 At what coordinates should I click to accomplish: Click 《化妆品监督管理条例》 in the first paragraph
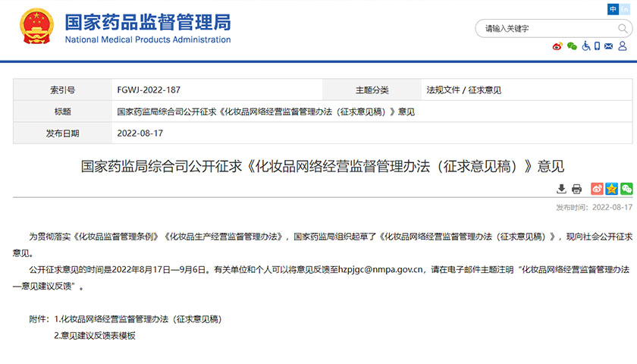click(115, 237)
